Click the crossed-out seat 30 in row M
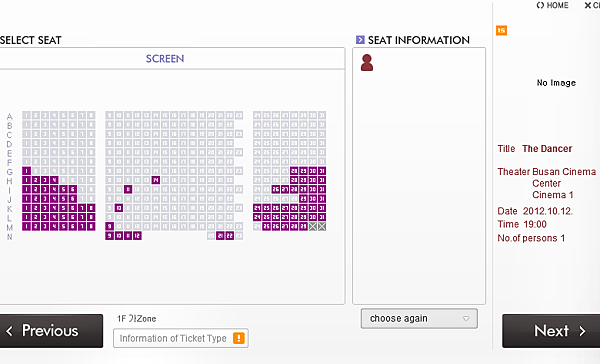The height and width of the screenshot is (364, 600). [x=313, y=227]
